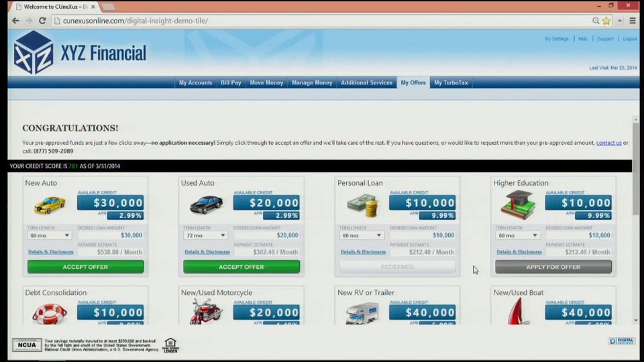The image size is (644, 362).
Task: Edit Higher Education desired loan amount field
Action: click(579, 235)
